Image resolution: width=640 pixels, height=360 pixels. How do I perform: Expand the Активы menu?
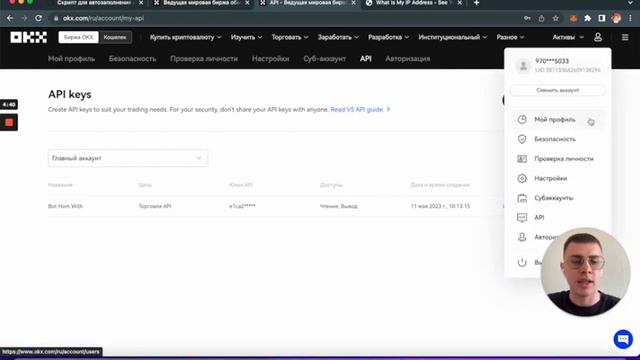568,37
